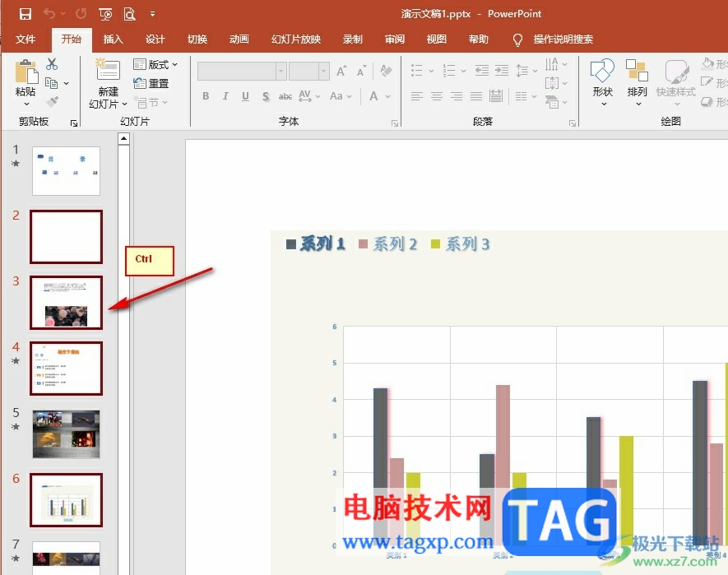The image size is (728, 575).
Task: Toggle Underline formatting
Action: coord(246,96)
